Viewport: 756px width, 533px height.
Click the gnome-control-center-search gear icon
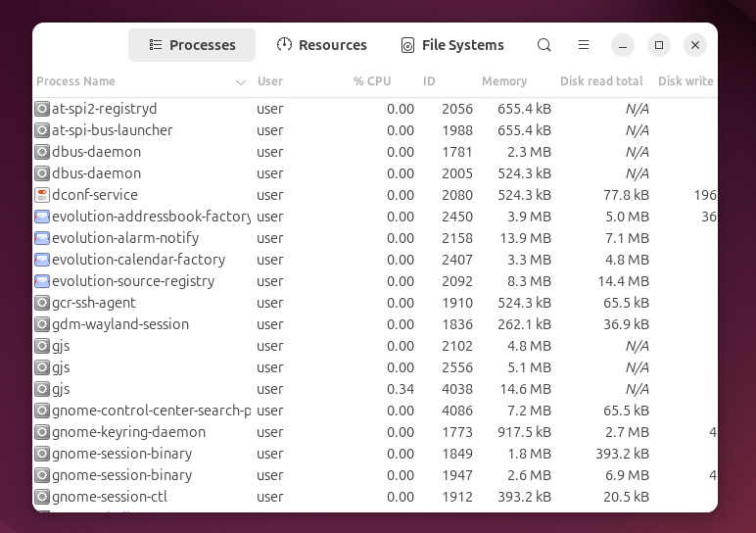pos(42,411)
